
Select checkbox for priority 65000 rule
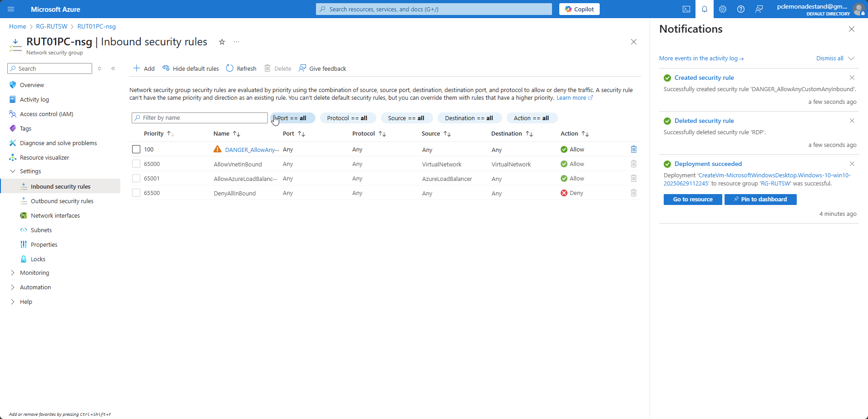136,164
